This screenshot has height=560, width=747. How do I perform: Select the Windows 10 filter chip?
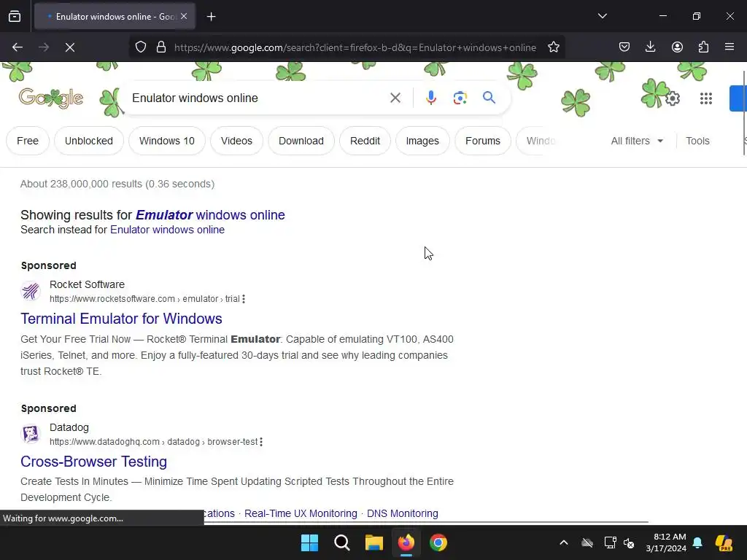[167, 141]
